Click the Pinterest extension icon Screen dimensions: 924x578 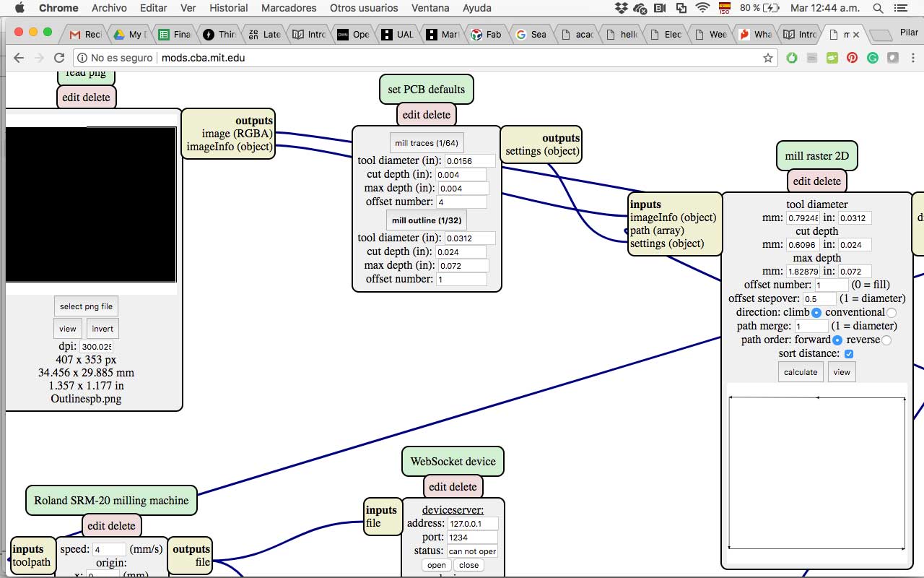coord(853,58)
